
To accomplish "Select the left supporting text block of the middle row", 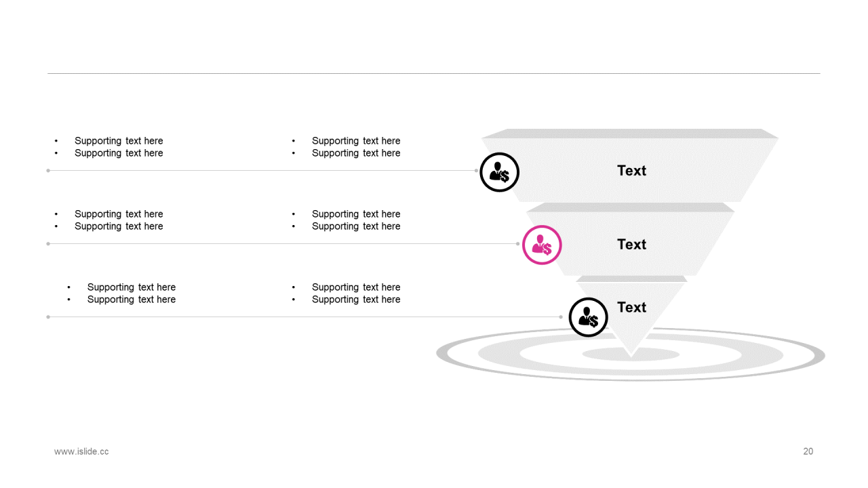I will (119, 220).
